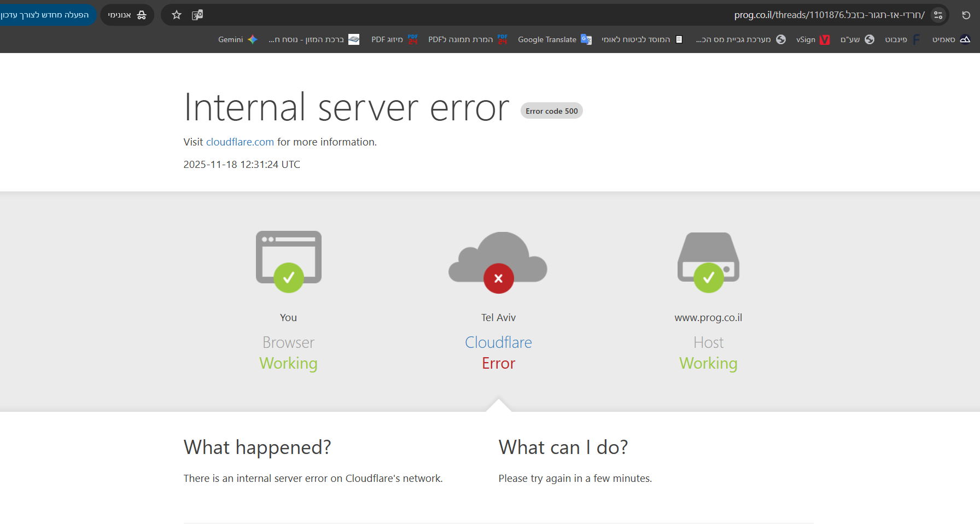
Task: Open the המרת תמונה לPDF bookmark
Action: click(468, 39)
